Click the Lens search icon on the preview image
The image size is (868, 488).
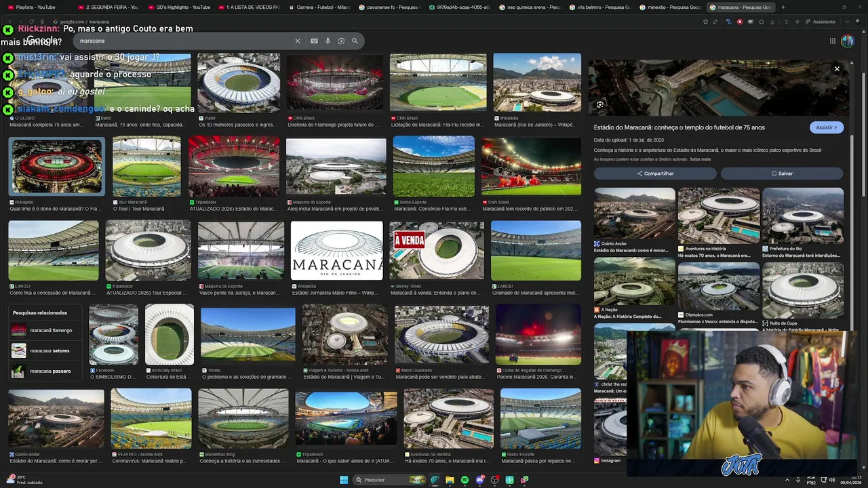[600, 104]
